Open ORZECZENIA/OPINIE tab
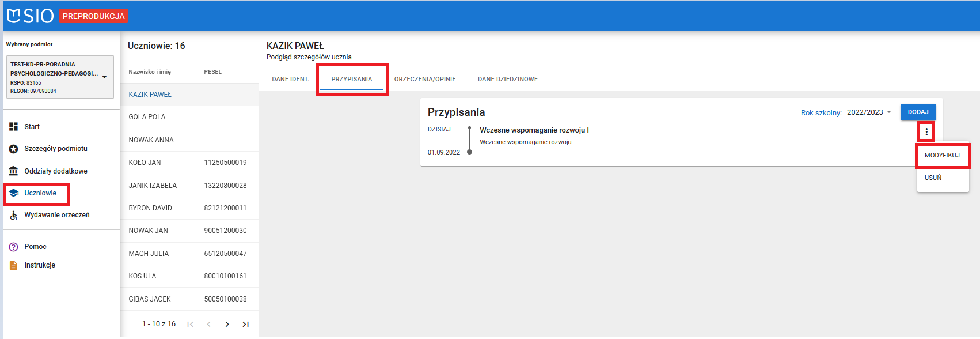This screenshot has width=980, height=339. coord(425,79)
